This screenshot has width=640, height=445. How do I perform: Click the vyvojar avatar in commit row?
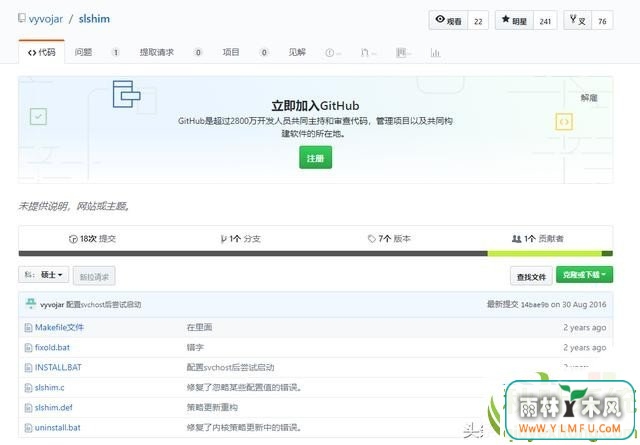(x=31, y=304)
